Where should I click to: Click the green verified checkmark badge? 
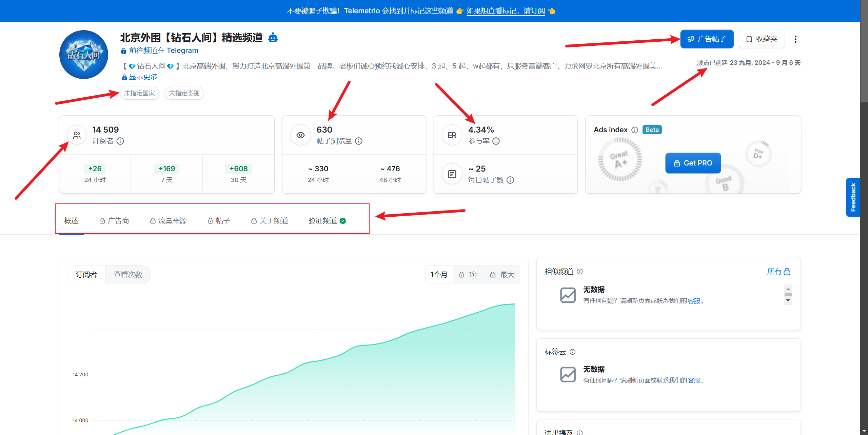[343, 221]
